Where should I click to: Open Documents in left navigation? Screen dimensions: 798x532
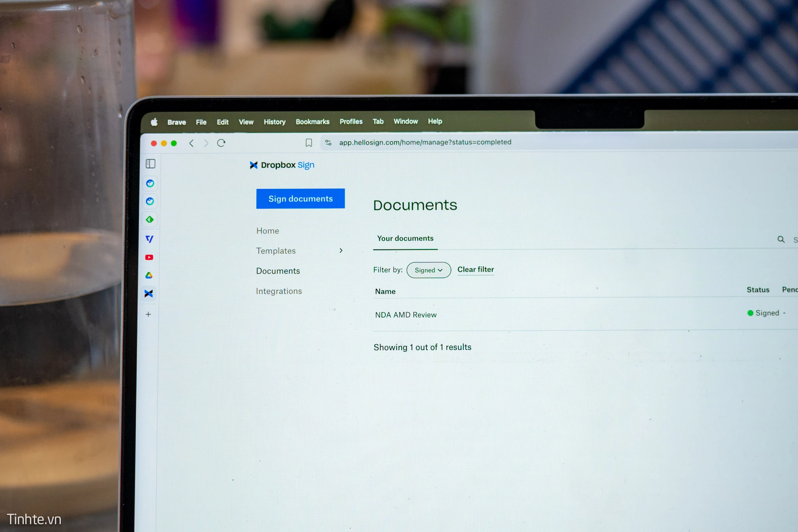(278, 271)
